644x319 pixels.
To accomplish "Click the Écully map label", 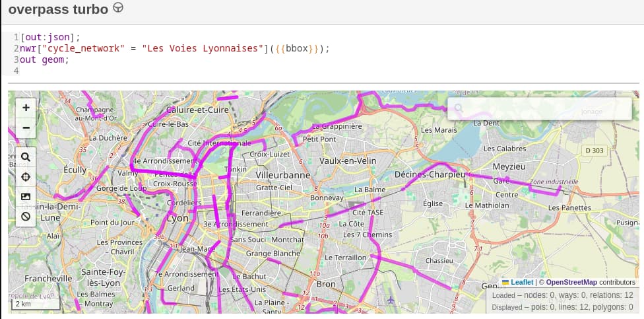I will pos(75,170).
